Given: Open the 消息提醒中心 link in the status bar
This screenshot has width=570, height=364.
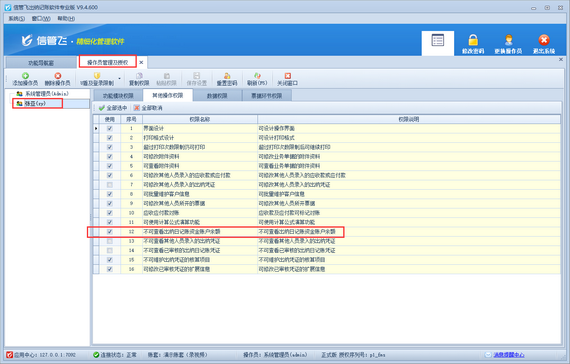Looking at the screenshot, I should [509, 355].
